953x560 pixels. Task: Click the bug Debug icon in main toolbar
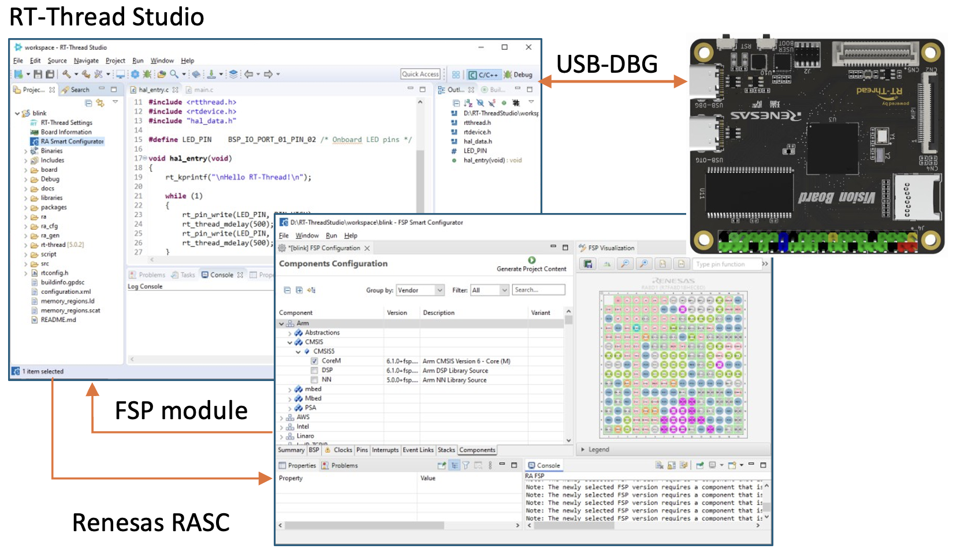(147, 74)
